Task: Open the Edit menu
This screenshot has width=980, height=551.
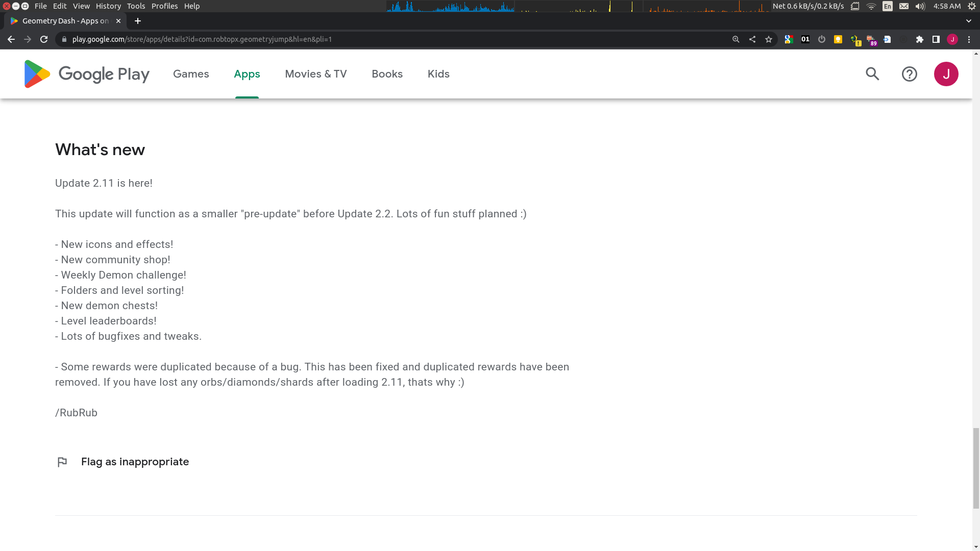Action: 60,6
